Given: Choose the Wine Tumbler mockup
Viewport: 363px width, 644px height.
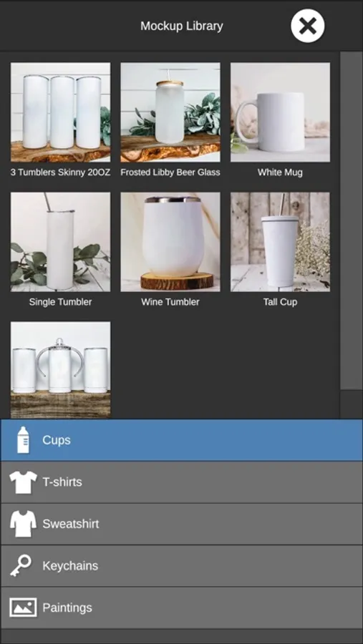Looking at the screenshot, I should coord(170,242).
